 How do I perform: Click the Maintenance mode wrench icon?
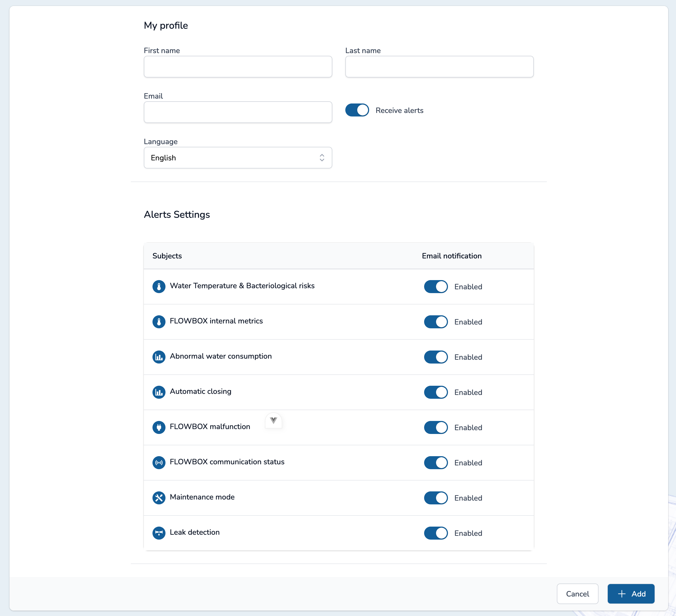point(159,498)
